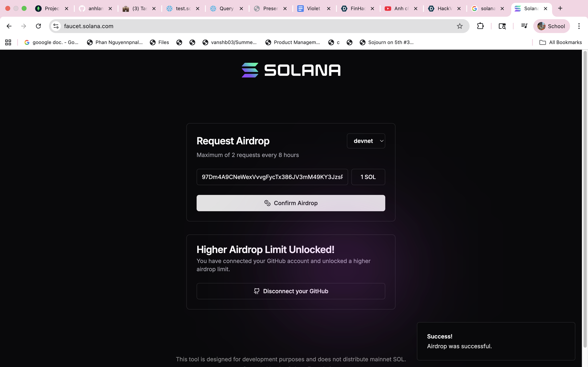
Task: Open the tab search side panel icon
Action: (x=502, y=26)
